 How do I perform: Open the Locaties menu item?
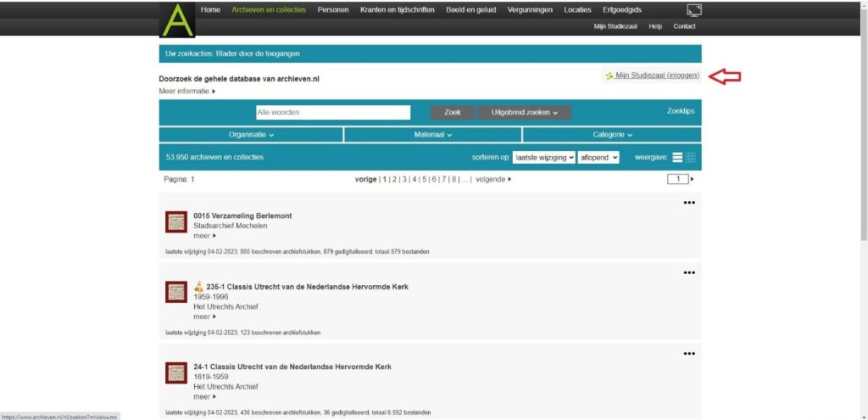click(x=577, y=10)
